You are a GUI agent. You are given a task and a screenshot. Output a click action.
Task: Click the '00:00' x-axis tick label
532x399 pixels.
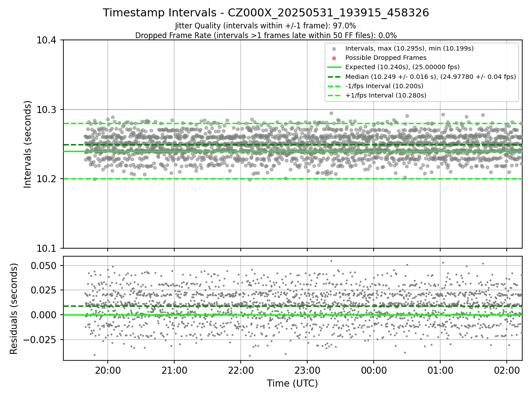pos(374,370)
